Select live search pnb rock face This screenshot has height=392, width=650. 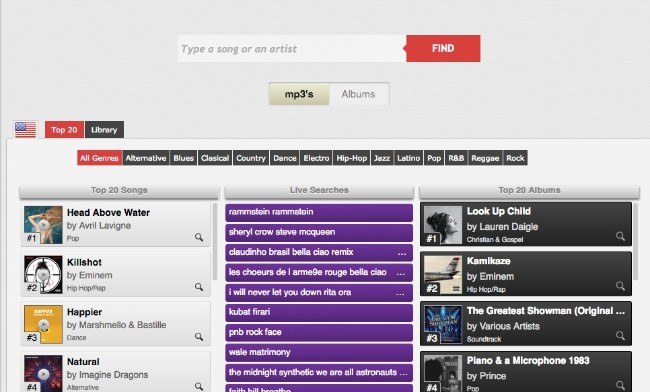(x=319, y=333)
